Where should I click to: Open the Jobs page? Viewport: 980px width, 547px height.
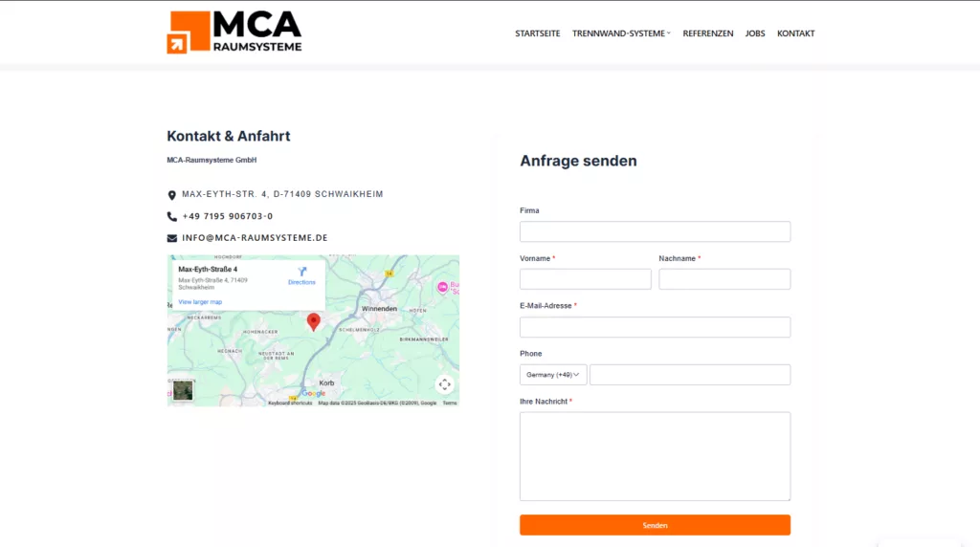(754, 33)
